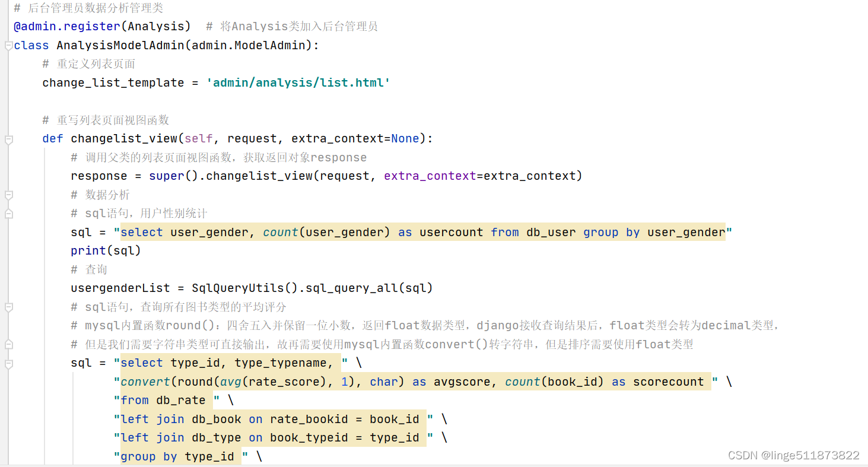Click 'count' in 'count(user_gender)'
This screenshot has width=868, height=467.
tap(281, 233)
